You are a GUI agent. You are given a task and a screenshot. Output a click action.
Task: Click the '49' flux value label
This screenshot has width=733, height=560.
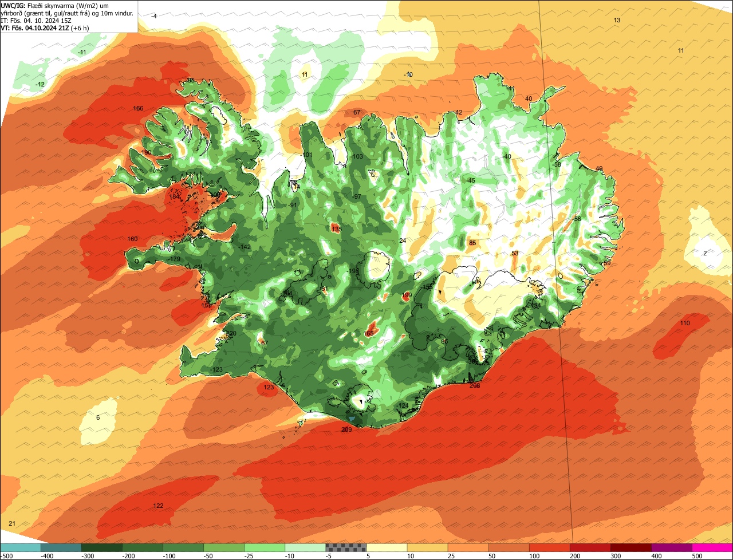(x=599, y=169)
